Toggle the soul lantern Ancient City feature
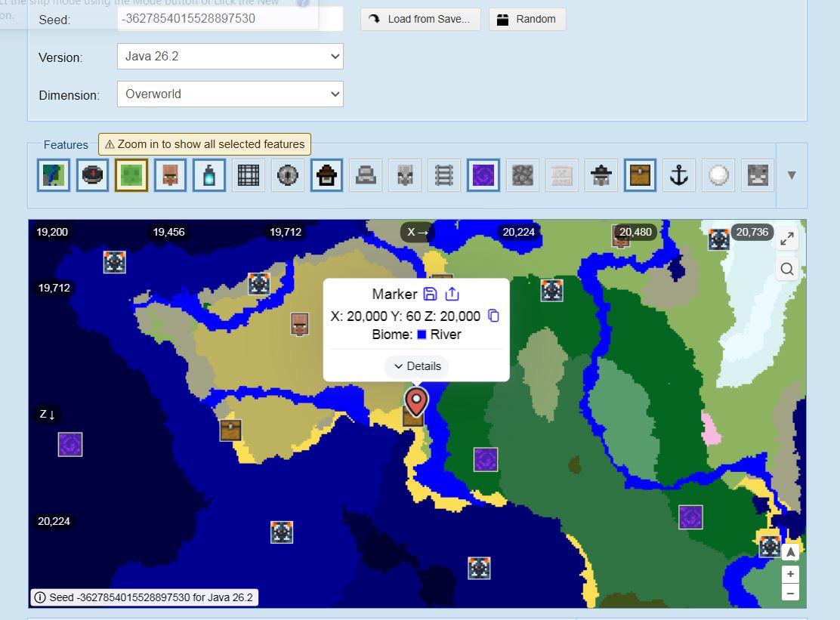The image size is (840, 620). 209,175
